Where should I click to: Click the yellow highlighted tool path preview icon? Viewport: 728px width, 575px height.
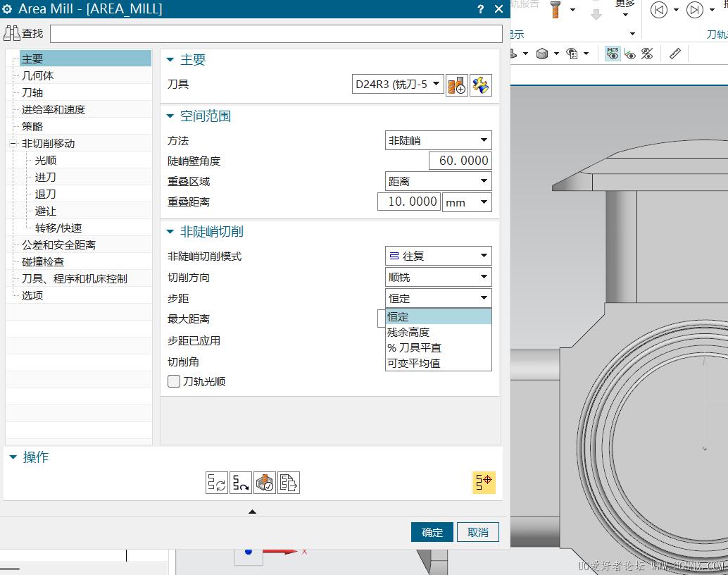[484, 482]
